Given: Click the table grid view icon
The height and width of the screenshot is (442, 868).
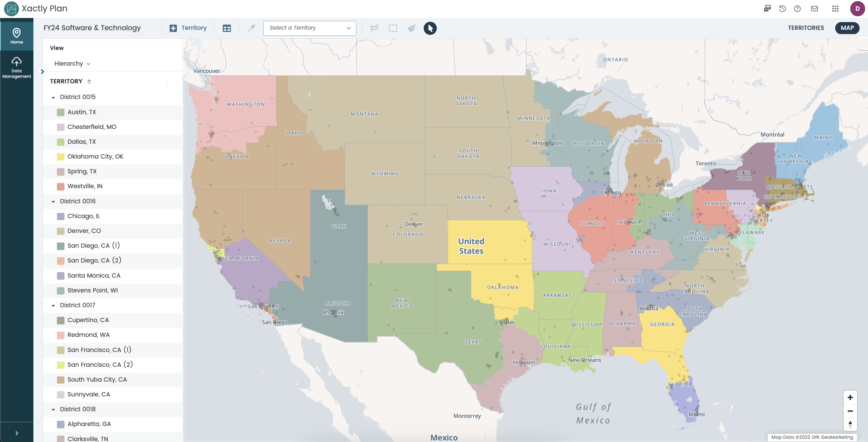Looking at the screenshot, I should (x=227, y=28).
